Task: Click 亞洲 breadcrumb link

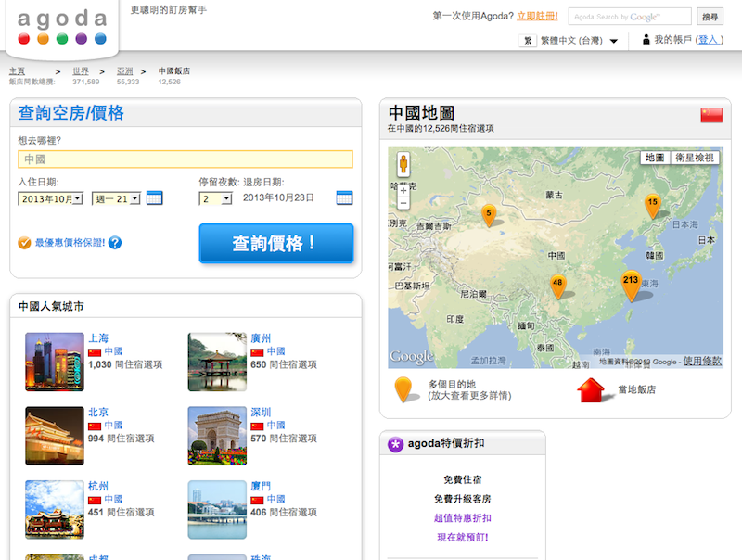Action: (x=125, y=71)
